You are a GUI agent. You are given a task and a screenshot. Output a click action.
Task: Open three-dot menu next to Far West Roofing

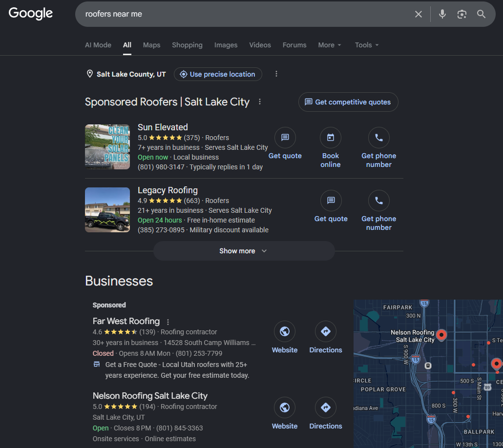(168, 322)
